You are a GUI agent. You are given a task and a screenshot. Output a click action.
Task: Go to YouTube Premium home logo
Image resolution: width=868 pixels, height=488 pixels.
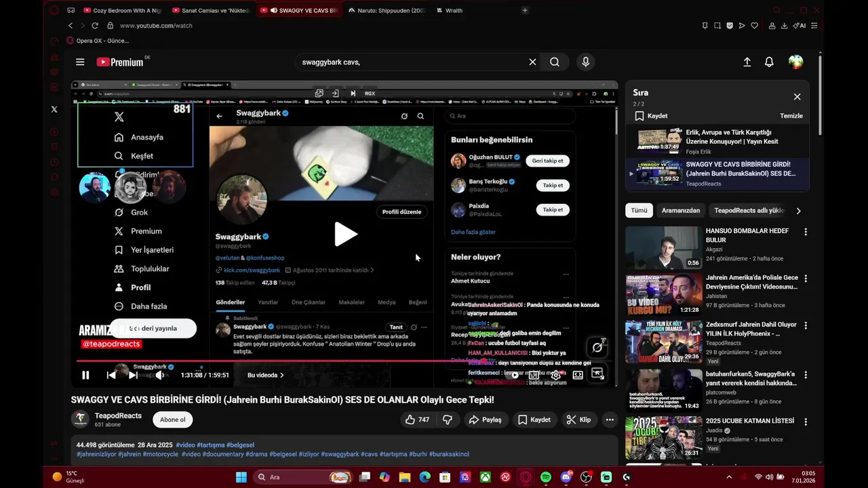[x=120, y=62]
